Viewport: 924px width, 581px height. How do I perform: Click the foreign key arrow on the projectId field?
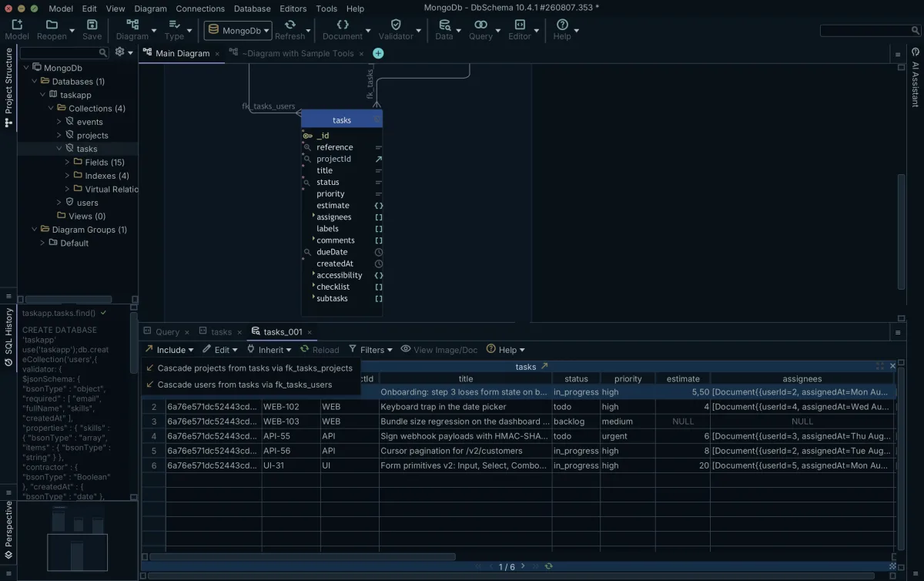(378, 159)
